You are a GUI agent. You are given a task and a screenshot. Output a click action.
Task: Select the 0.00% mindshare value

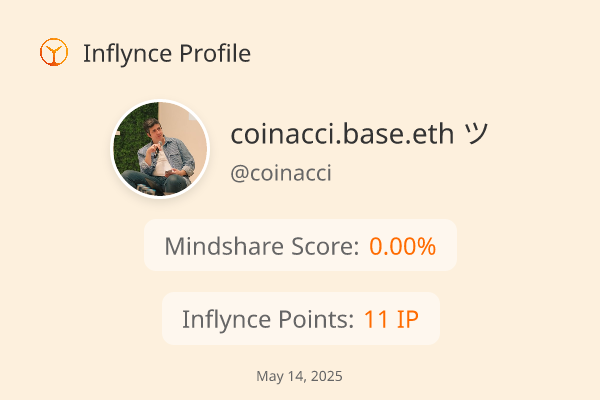tap(403, 246)
